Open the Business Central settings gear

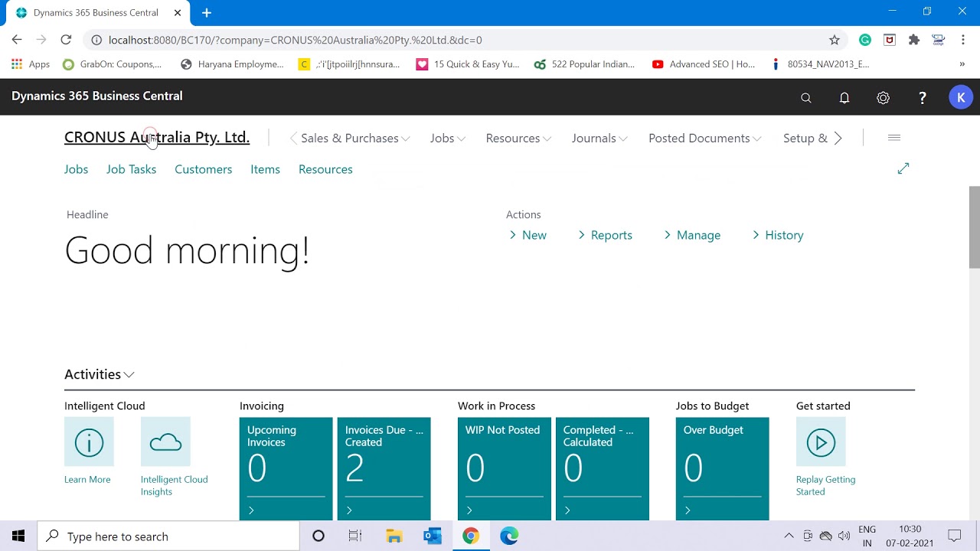(883, 98)
